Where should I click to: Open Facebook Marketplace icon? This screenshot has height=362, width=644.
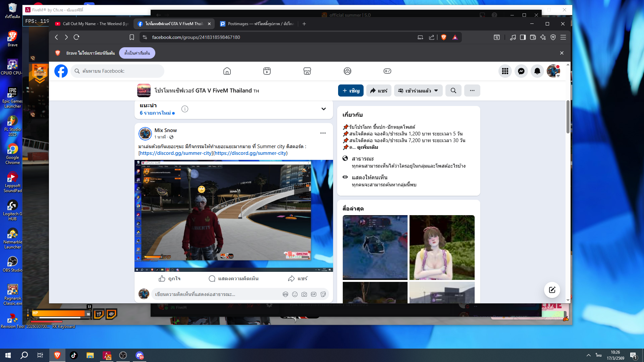coord(307,71)
